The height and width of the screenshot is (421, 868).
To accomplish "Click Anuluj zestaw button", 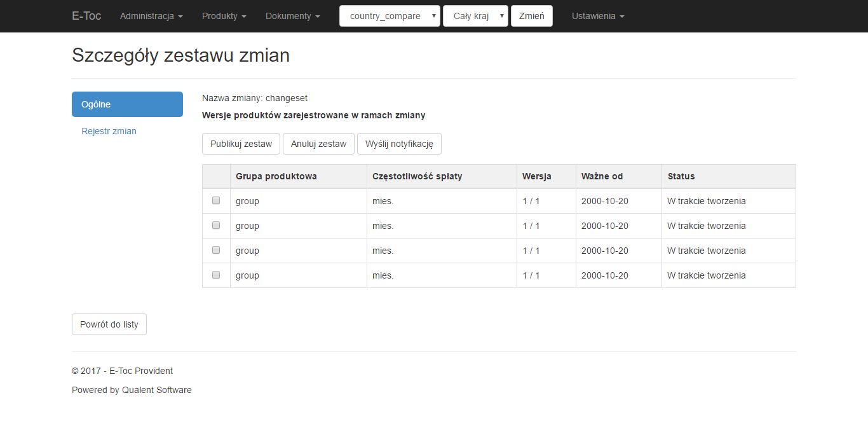I will click(x=318, y=144).
